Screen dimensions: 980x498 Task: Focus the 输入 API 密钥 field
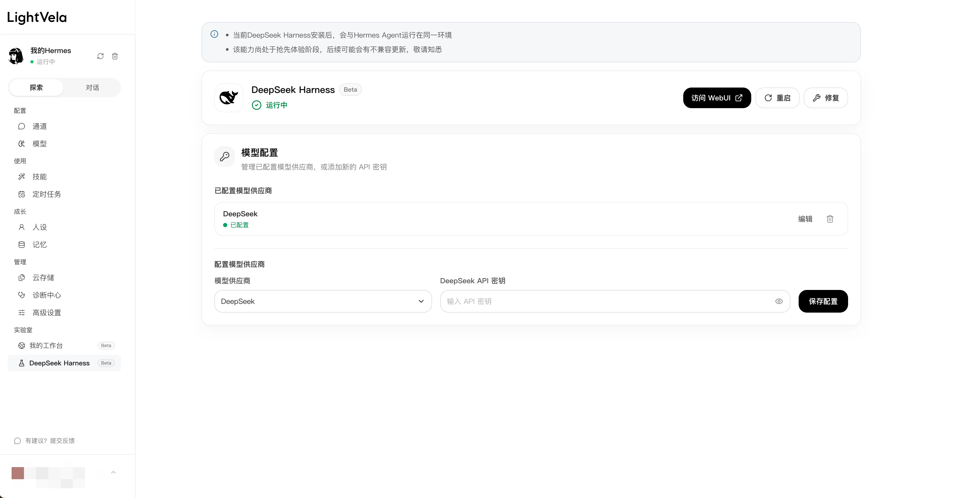615,302
